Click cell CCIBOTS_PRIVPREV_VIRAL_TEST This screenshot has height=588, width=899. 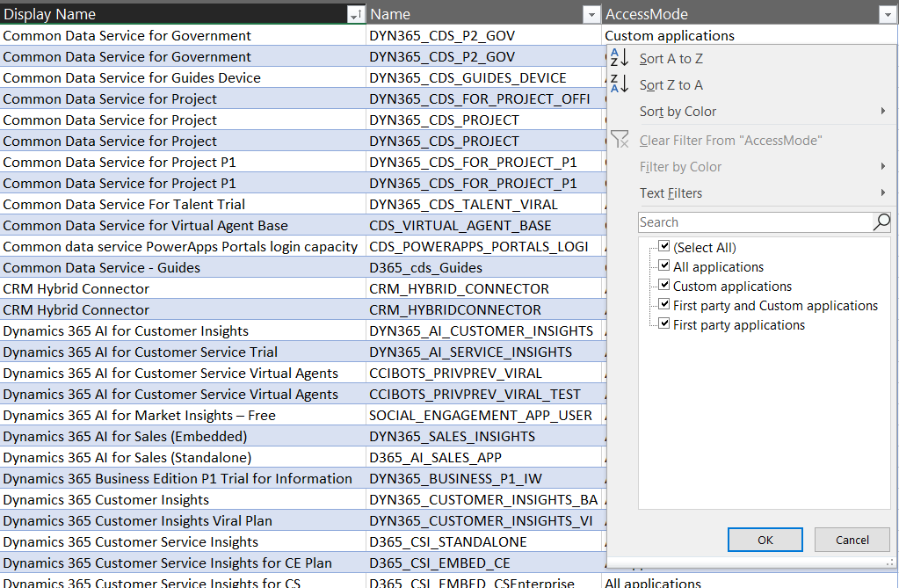point(484,394)
